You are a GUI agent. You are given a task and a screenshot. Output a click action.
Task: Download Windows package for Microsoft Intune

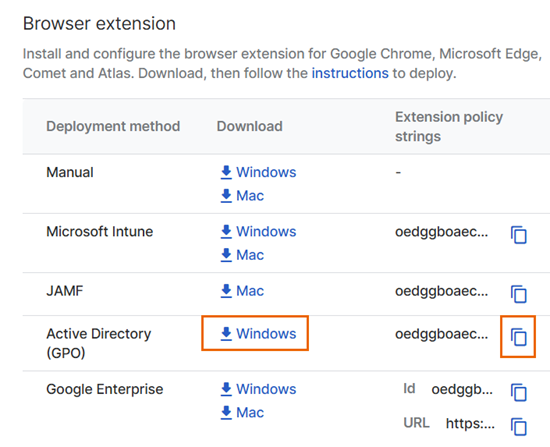pos(259,232)
